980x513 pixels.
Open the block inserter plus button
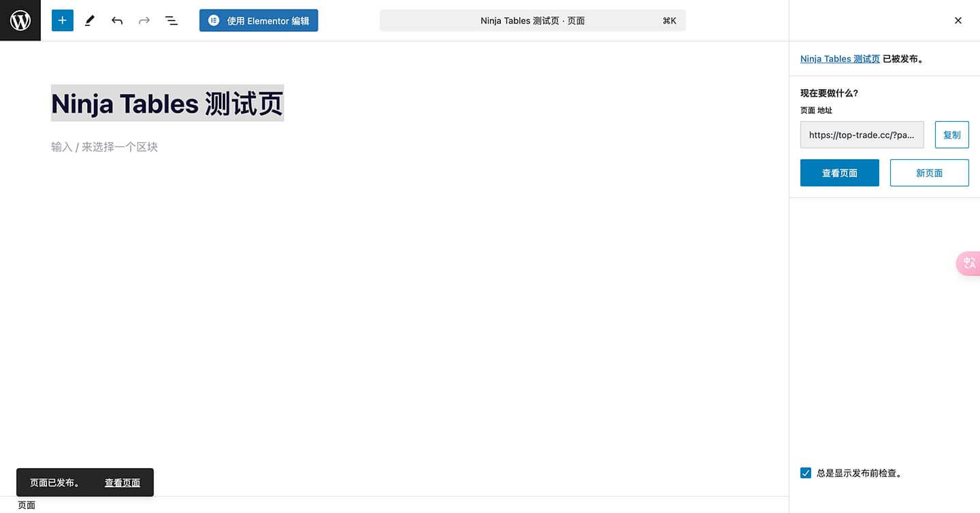click(63, 20)
